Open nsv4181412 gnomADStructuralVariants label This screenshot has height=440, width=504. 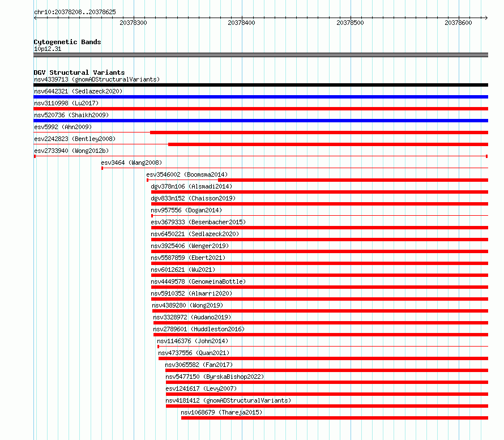click(228, 400)
